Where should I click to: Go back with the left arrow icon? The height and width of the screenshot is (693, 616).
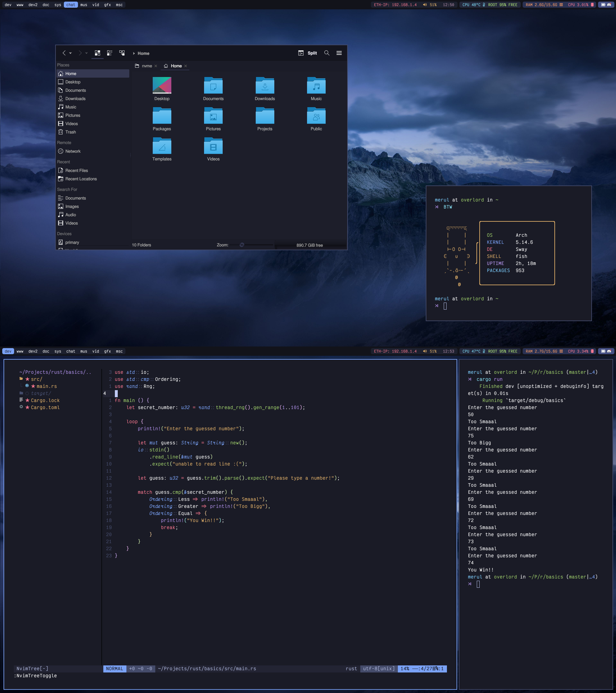coord(64,53)
